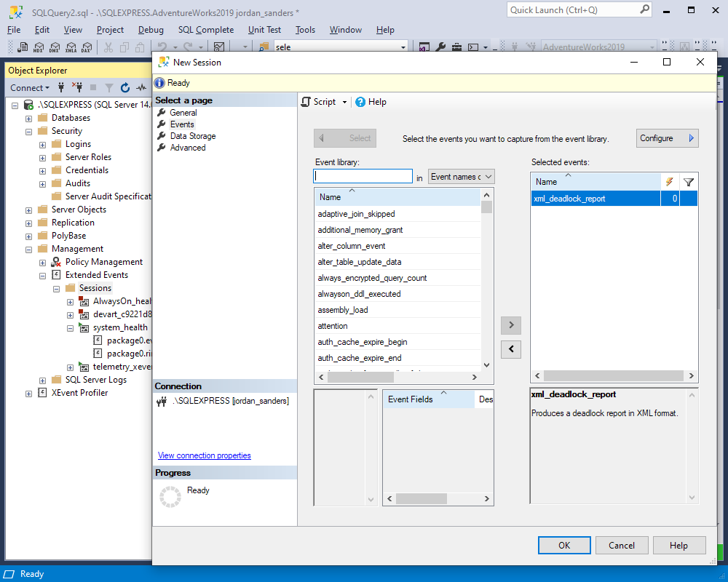Open the Toolbox briefcase icon

point(457,47)
